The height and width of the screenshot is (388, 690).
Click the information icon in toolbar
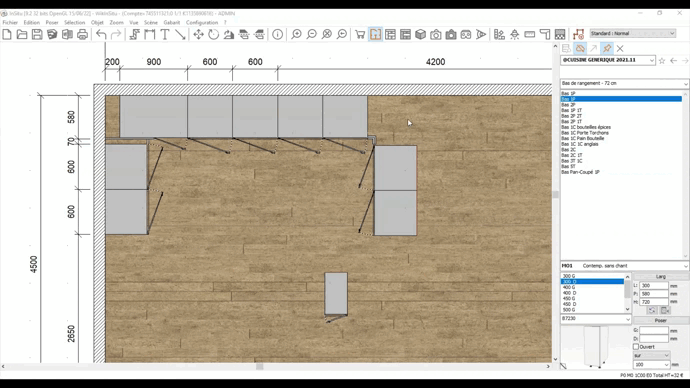point(278,34)
